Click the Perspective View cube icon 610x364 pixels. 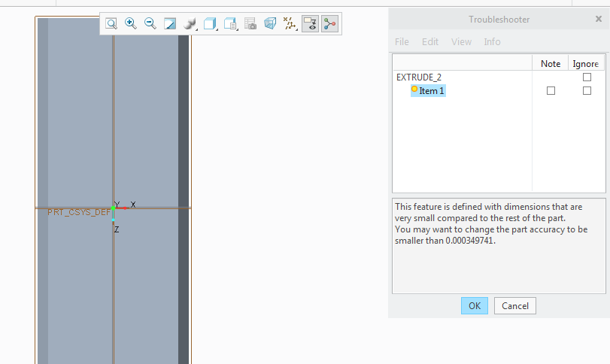pos(270,24)
